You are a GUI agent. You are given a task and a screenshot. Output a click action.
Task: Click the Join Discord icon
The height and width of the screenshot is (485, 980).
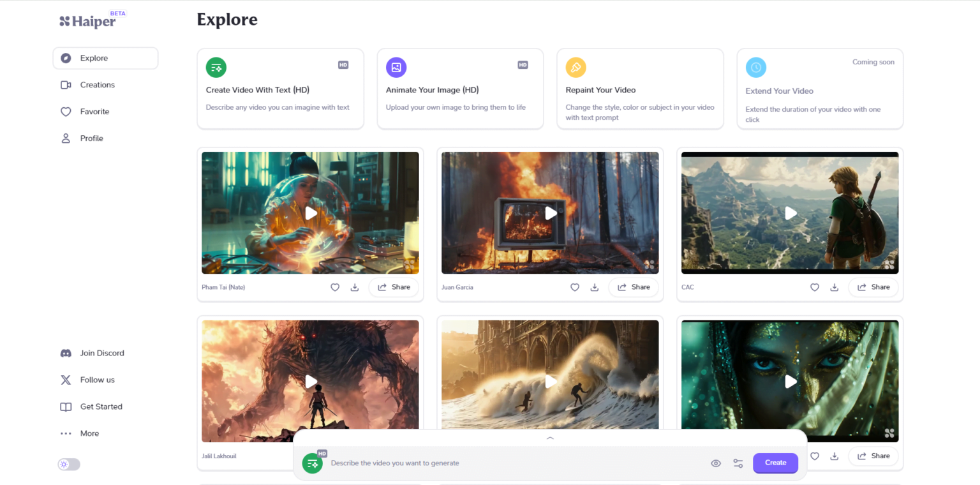pos(66,353)
